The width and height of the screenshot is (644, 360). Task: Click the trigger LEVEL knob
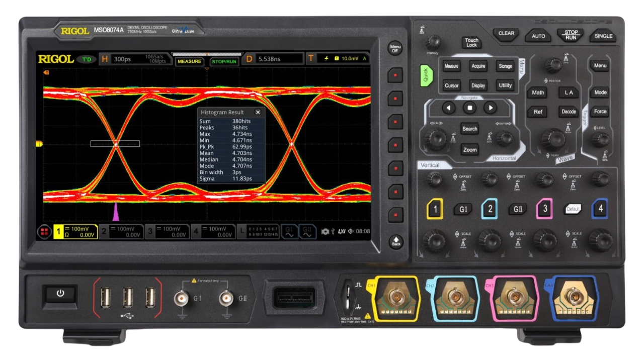click(x=600, y=140)
